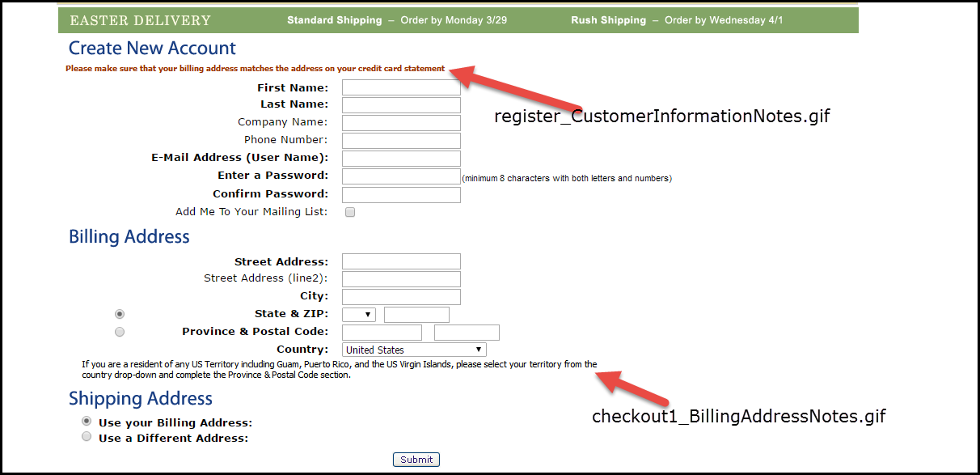Click the Province & Postal Code label

tap(256, 332)
